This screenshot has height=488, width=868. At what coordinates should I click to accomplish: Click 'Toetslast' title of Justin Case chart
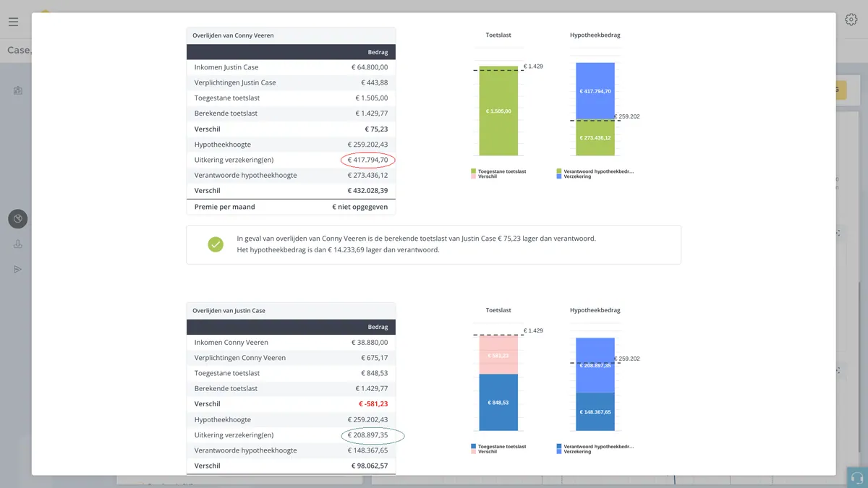[498, 310]
